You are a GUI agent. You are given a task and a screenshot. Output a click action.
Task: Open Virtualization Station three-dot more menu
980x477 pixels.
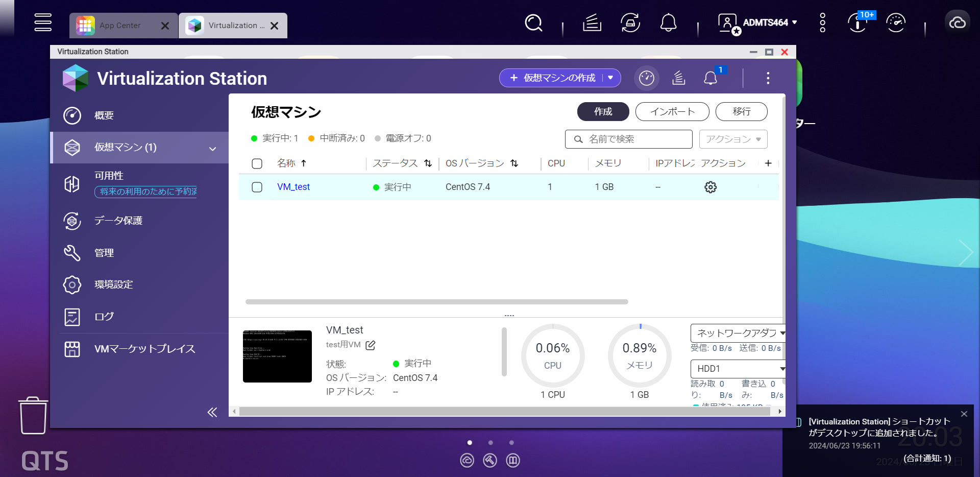pos(768,78)
